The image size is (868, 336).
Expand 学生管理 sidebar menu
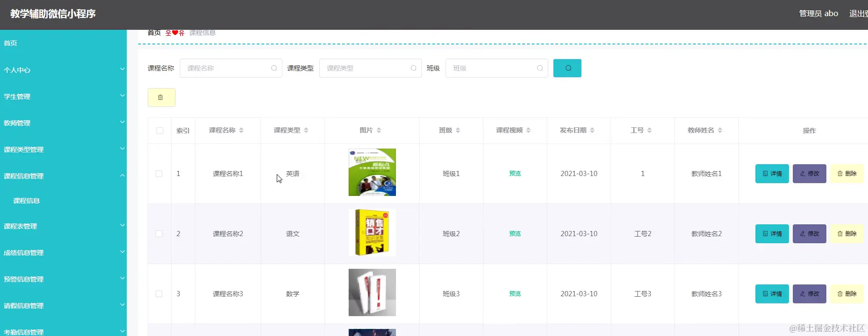pyautogui.click(x=63, y=96)
